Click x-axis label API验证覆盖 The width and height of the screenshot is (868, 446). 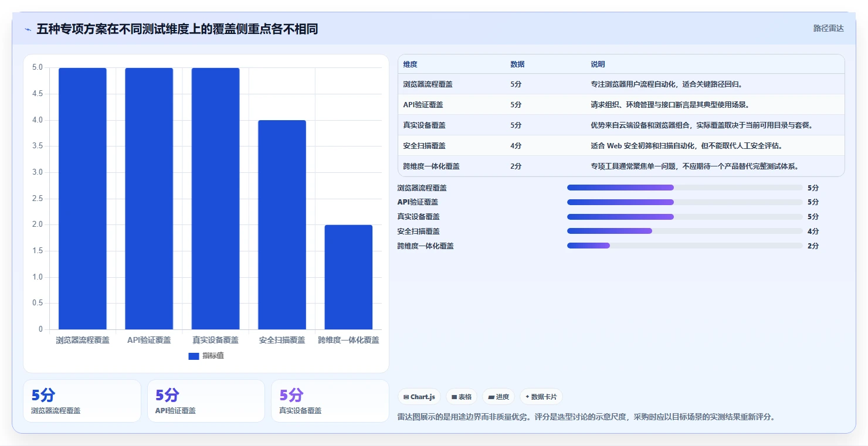[x=149, y=340]
